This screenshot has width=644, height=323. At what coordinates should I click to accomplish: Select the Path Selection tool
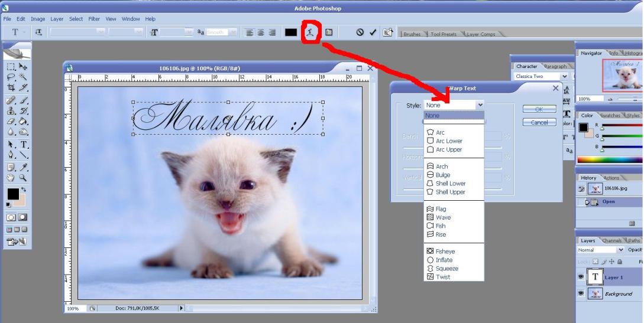point(11,144)
